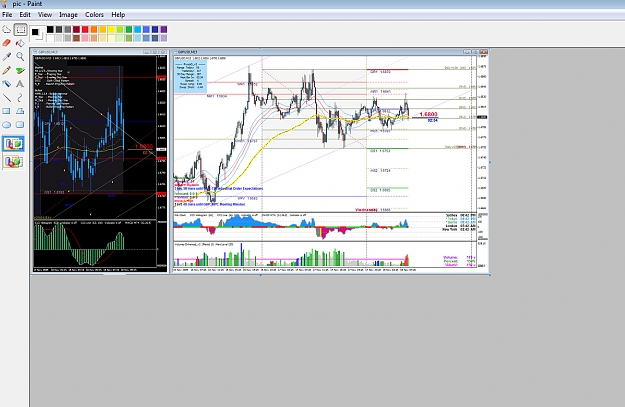Select the Rounded Rectangle tool
Viewport: 625px width, 407px height.
click(x=20, y=125)
